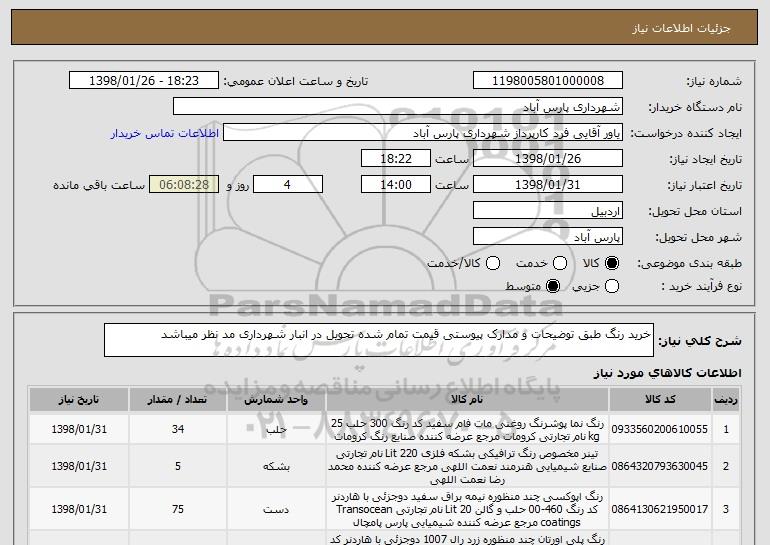This screenshot has width=770, height=545.
Task: Choose the جزیی purchase type radio
Action: tap(612, 286)
